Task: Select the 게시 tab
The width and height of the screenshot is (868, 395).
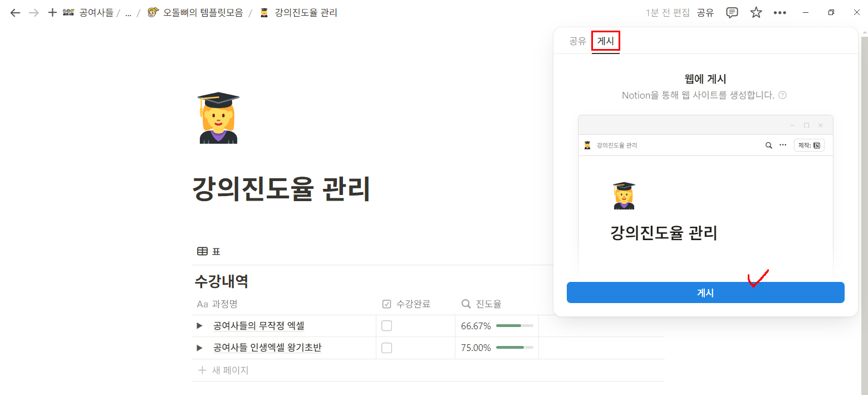Action: tap(605, 41)
